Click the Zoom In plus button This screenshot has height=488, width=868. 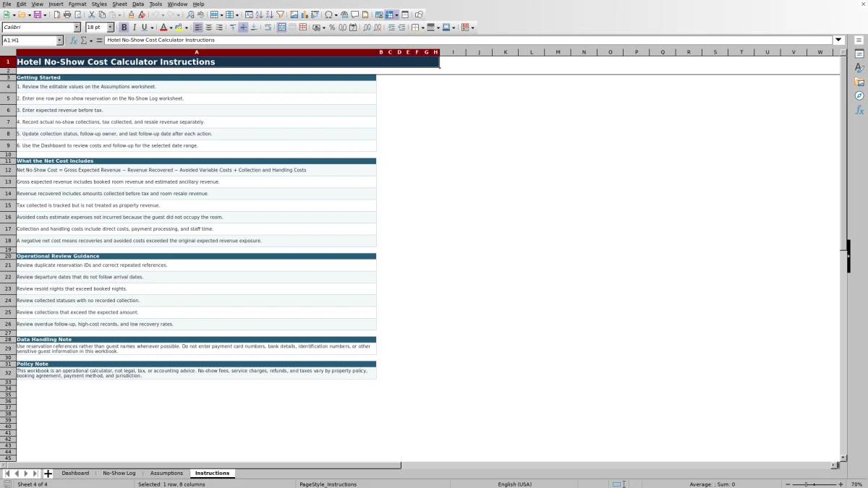[841, 484]
